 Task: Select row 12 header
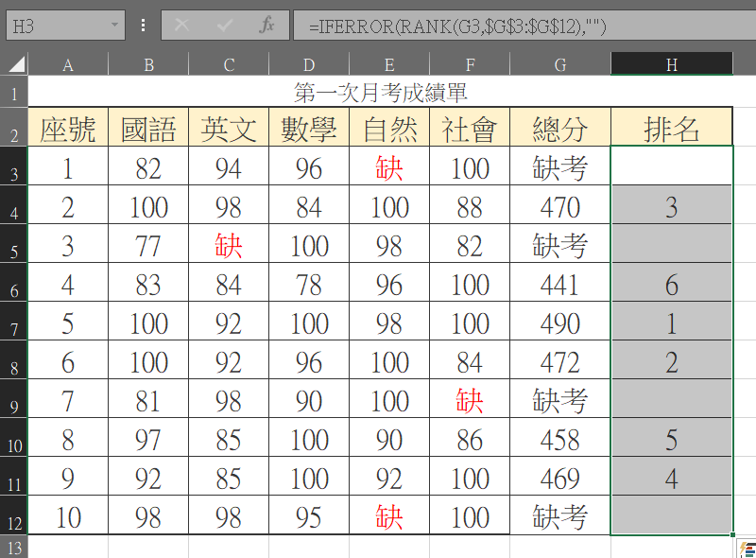[14, 515]
